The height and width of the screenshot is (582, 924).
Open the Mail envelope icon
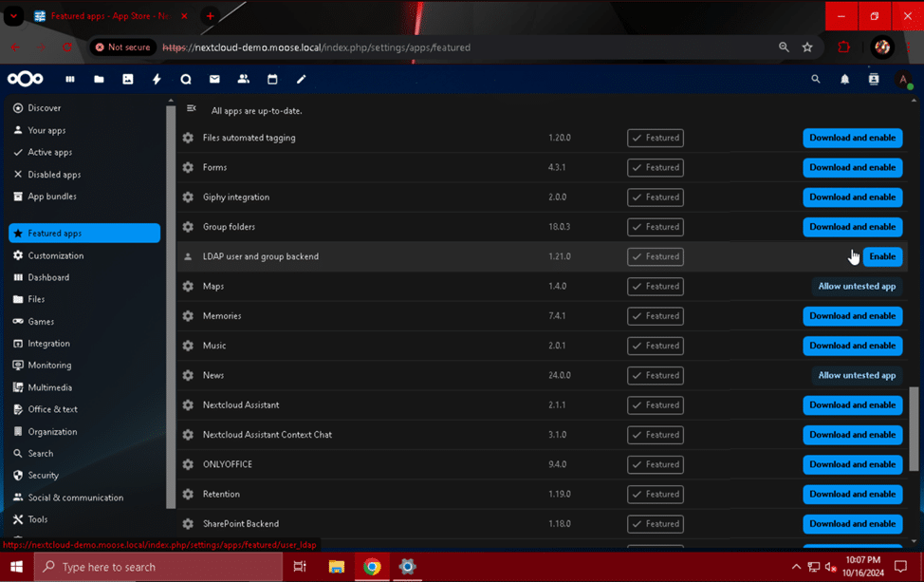click(214, 79)
